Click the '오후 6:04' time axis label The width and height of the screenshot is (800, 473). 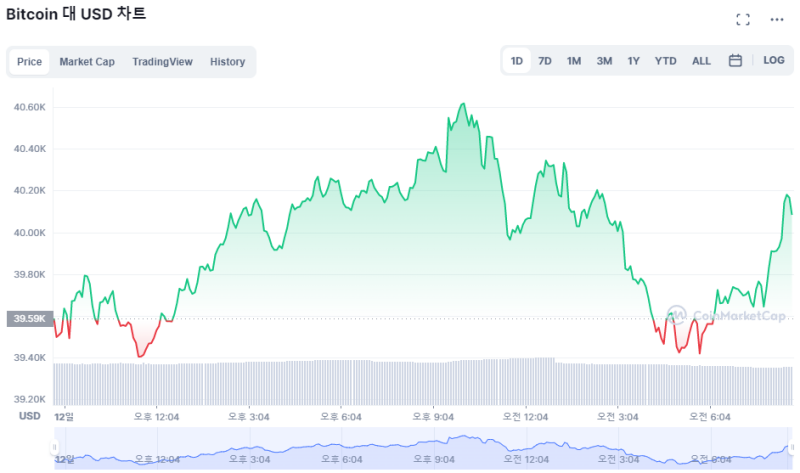pyautogui.click(x=341, y=417)
